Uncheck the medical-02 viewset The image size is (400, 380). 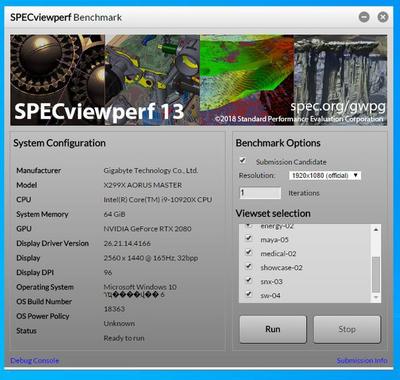click(248, 253)
